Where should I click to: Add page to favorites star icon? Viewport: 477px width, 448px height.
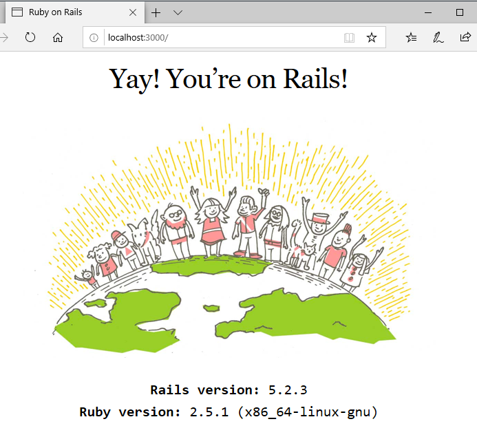coord(372,38)
